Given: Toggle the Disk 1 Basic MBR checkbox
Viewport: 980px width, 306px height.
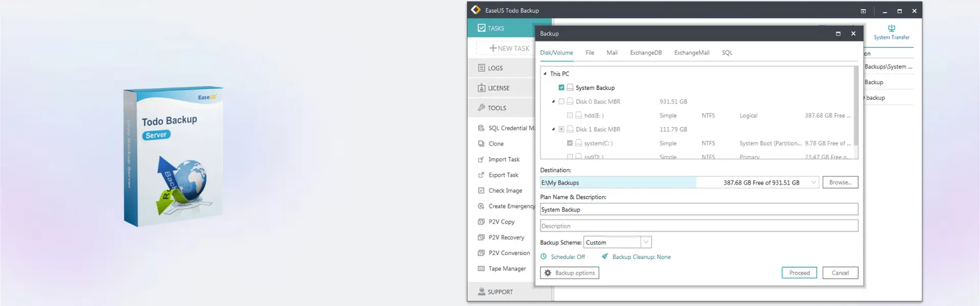Looking at the screenshot, I should pyautogui.click(x=561, y=130).
